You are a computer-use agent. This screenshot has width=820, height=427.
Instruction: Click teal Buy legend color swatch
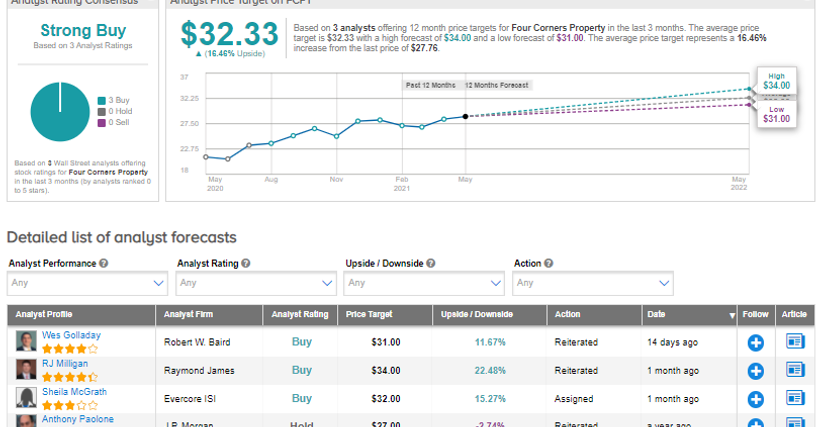tap(101, 100)
